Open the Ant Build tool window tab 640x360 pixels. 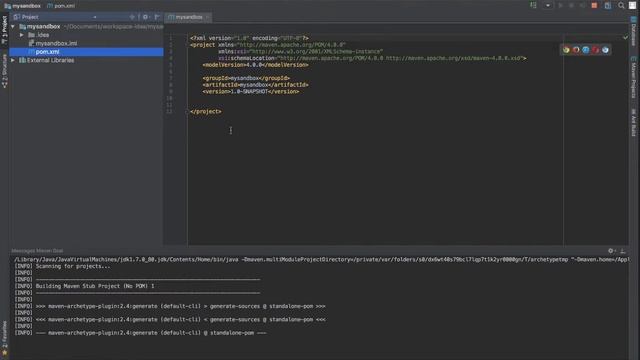click(633, 122)
